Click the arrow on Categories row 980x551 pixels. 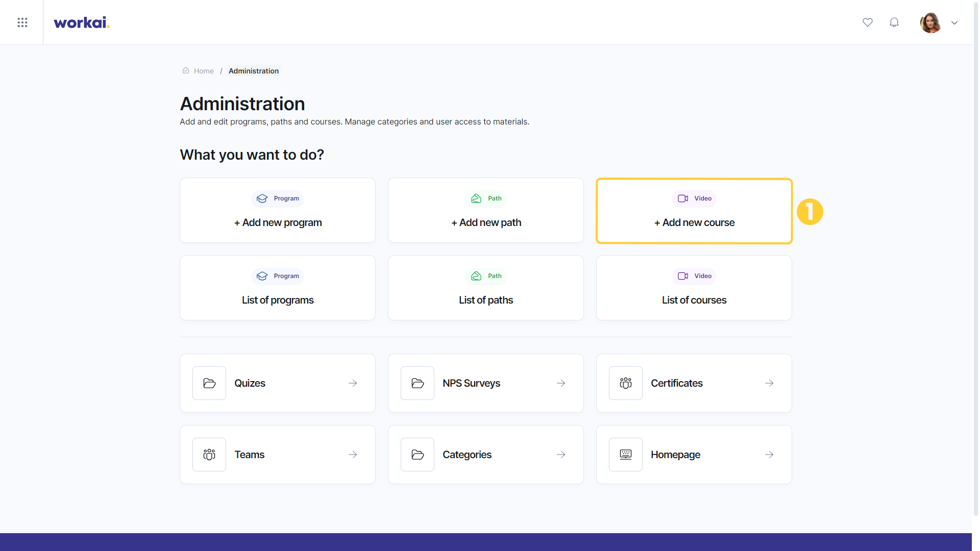(x=561, y=455)
